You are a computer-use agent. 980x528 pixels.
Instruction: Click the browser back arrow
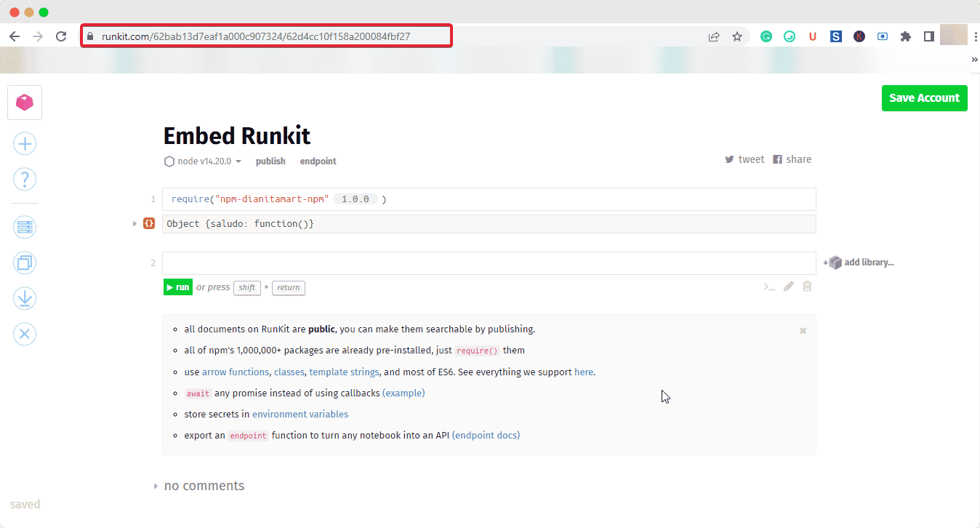tap(15, 36)
